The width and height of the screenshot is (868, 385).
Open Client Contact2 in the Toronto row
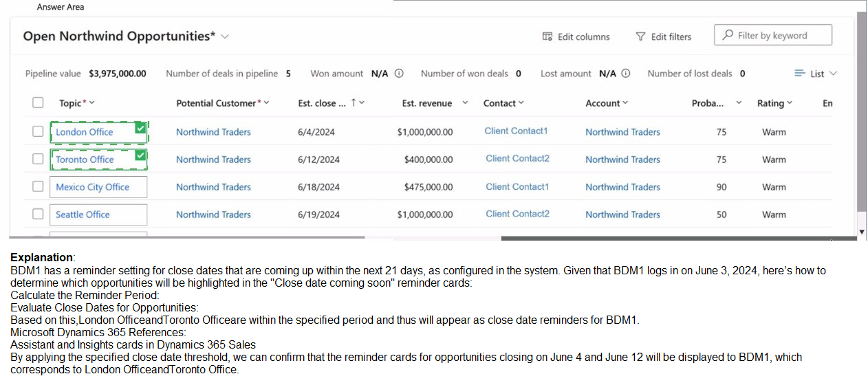[517, 159]
